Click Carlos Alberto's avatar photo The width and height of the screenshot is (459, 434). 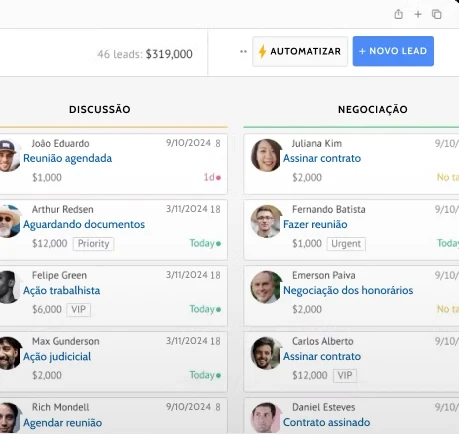(266, 353)
